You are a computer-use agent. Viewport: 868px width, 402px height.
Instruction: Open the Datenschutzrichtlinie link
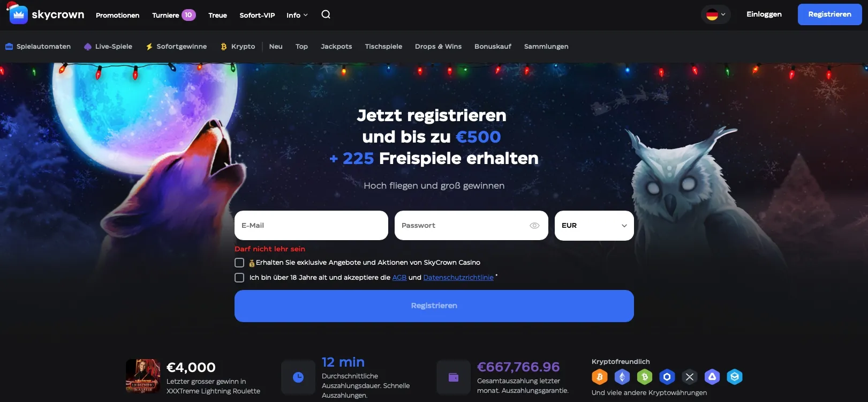pos(458,278)
